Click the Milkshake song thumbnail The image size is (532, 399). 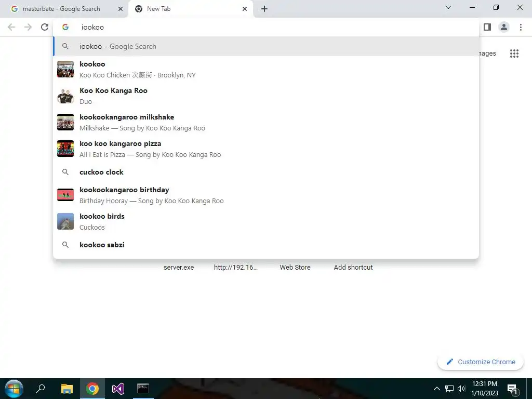pyautogui.click(x=65, y=122)
